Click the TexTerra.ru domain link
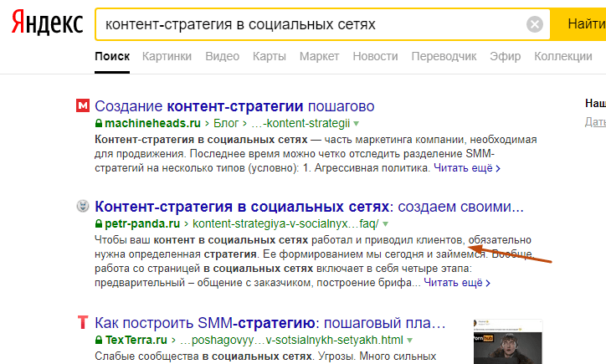This screenshot has width=606, height=364. click(136, 340)
